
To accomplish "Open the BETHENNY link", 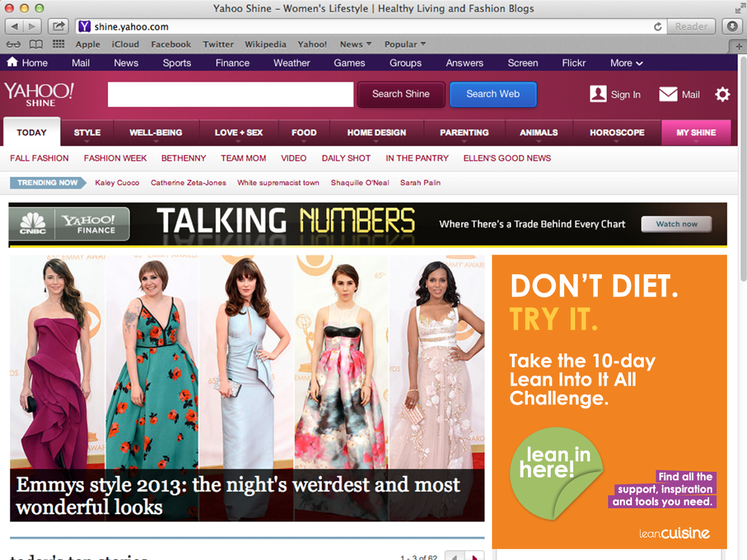I will (x=184, y=158).
